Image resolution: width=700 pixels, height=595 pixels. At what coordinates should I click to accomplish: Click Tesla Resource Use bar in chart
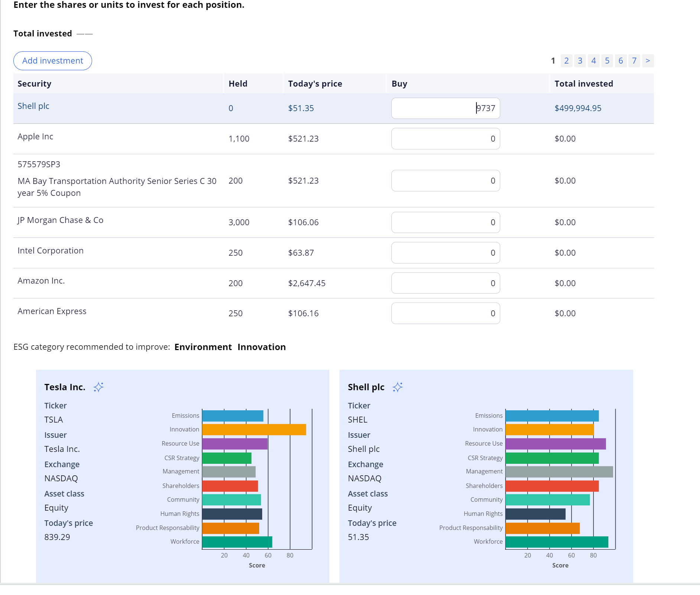click(x=235, y=444)
